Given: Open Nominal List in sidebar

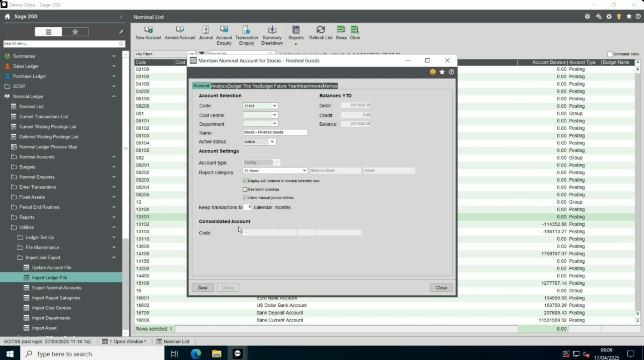Looking at the screenshot, I should click(31, 106).
